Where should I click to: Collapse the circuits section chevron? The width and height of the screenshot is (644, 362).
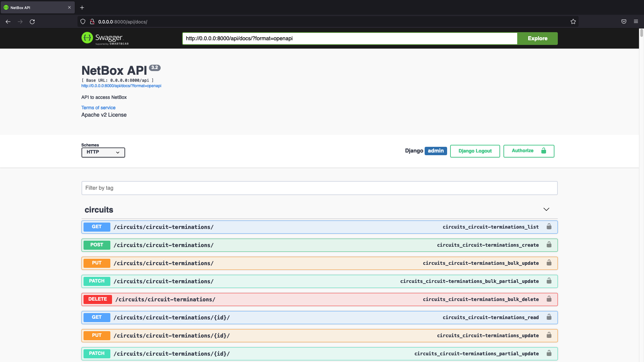pos(546,209)
